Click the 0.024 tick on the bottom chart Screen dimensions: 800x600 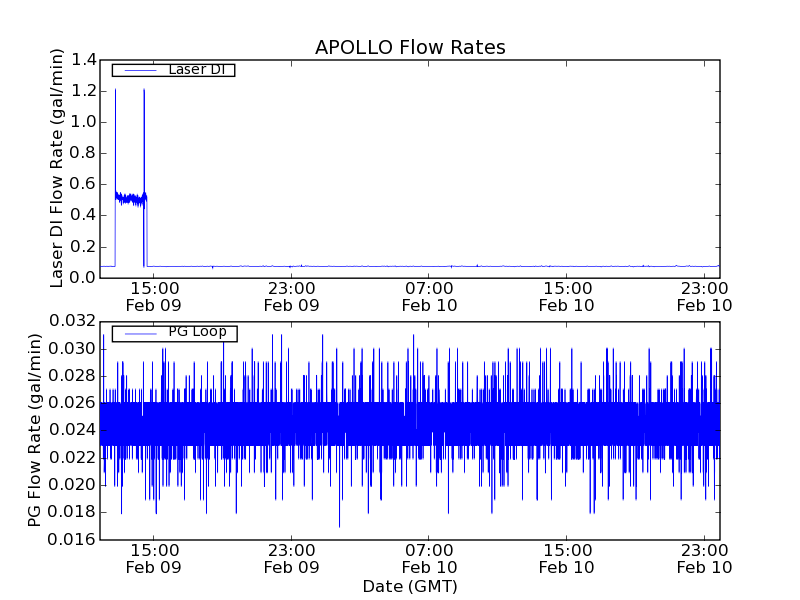72,430
